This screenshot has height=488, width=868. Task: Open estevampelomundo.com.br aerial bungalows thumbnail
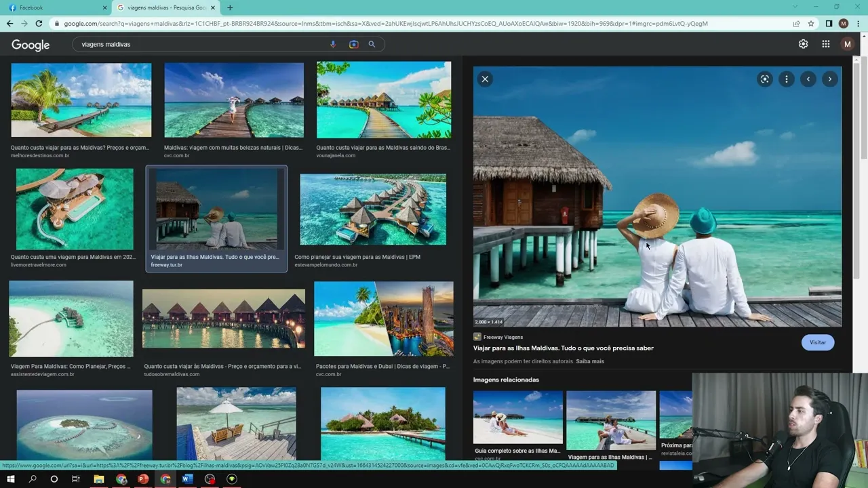[373, 209]
